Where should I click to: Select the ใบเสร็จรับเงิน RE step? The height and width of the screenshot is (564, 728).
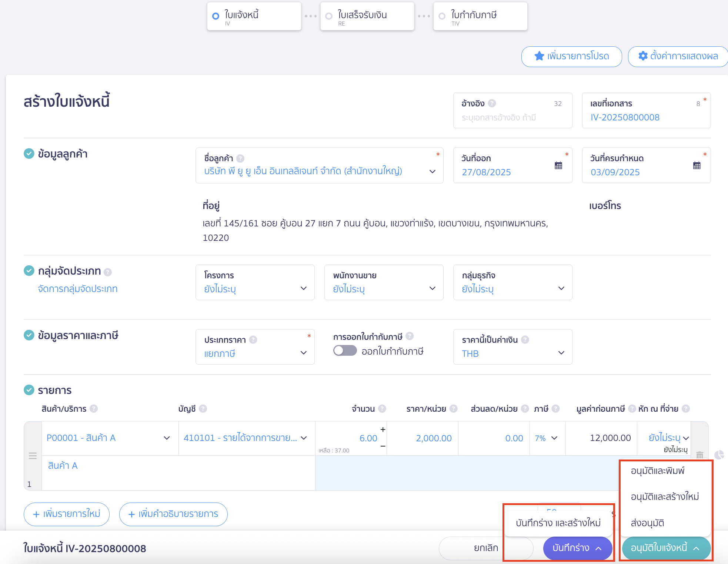click(x=367, y=16)
